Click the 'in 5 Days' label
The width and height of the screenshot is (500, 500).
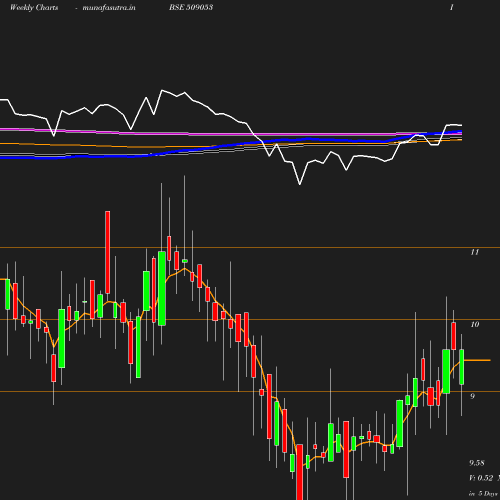[483, 493]
